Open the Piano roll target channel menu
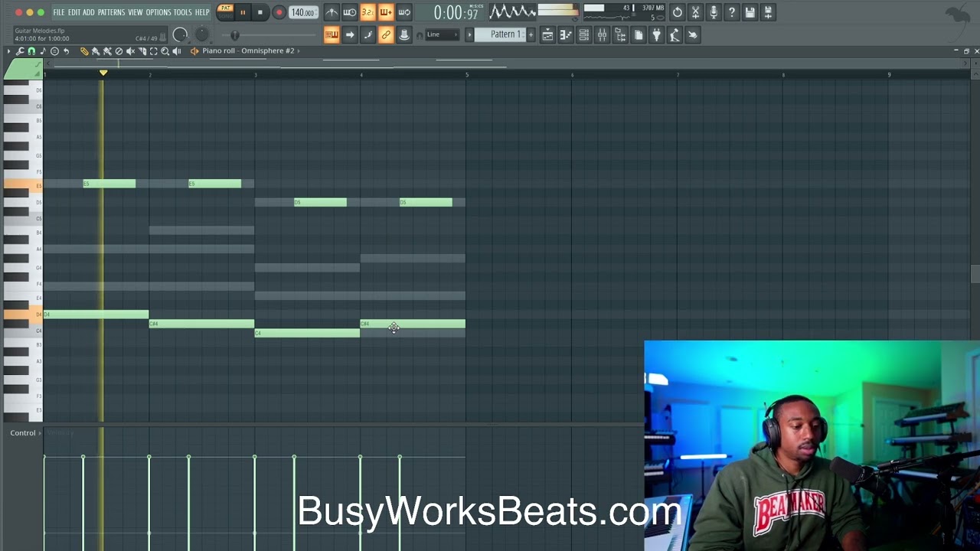 point(249,51)
